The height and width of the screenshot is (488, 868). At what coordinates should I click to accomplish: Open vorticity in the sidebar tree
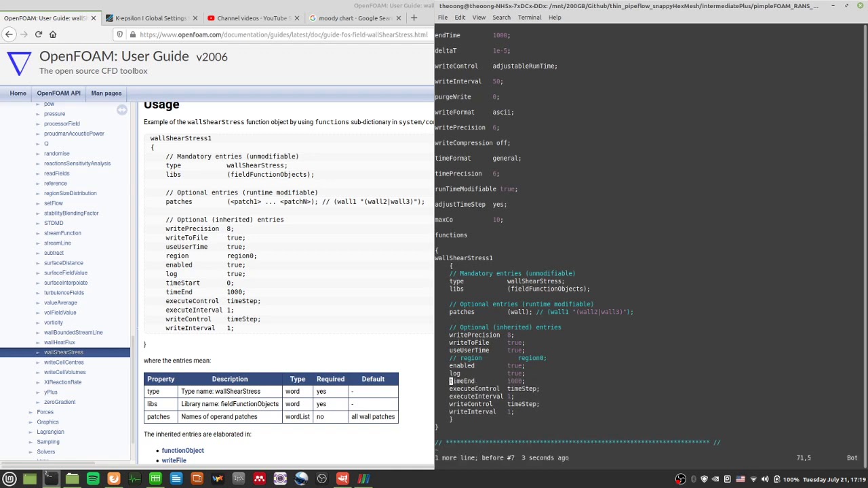(x=54, y=323)
